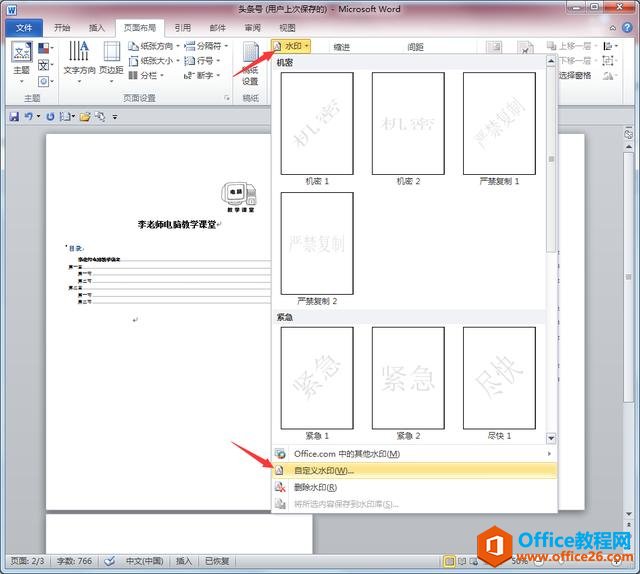640x574 pixels.
Task: Switch to the 视图 View tab
Action: 287,28
